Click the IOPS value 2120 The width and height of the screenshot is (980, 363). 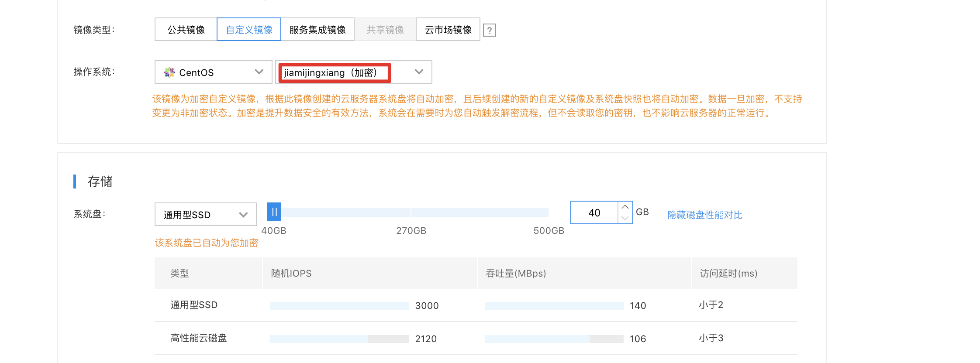click(x=426, y=339)
